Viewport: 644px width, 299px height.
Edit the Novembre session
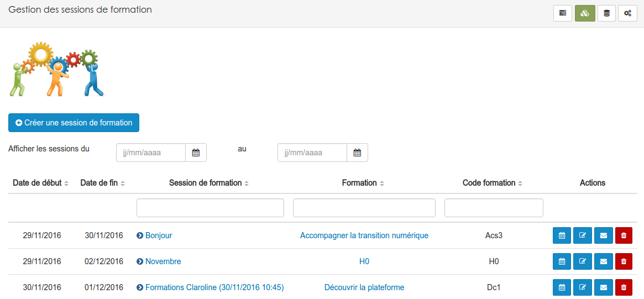[x=583, y=261]
